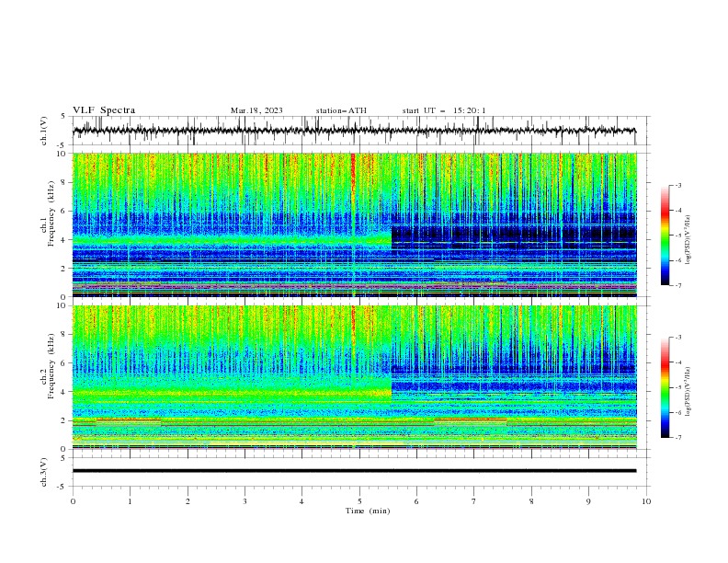Click the "-7" tick on ch.2 colorbar
The image size is (728, 563).
pyautogui.click(x=678, y=437)
